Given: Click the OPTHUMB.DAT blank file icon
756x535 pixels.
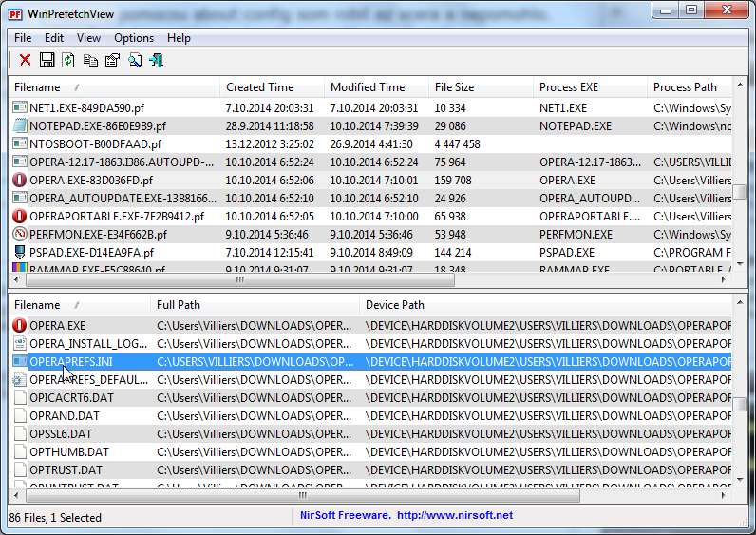Looking at the screenshot, I should 19,451.
